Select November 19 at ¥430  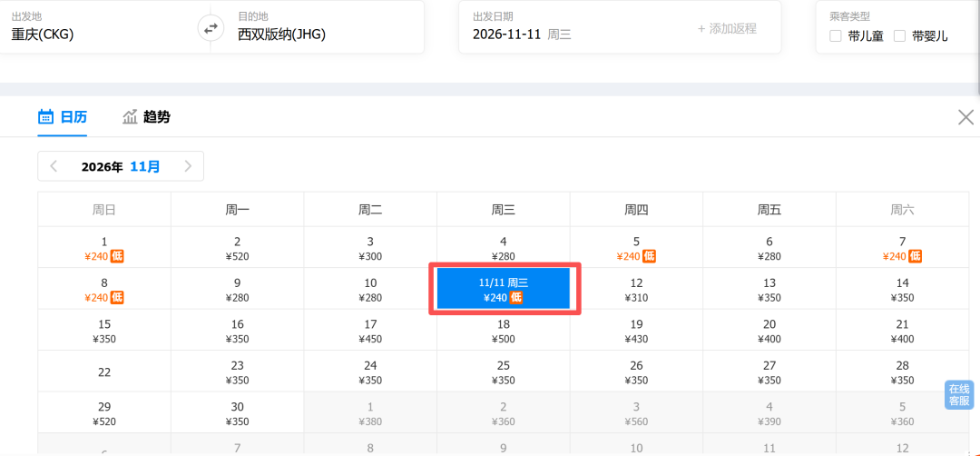(636, 331)
